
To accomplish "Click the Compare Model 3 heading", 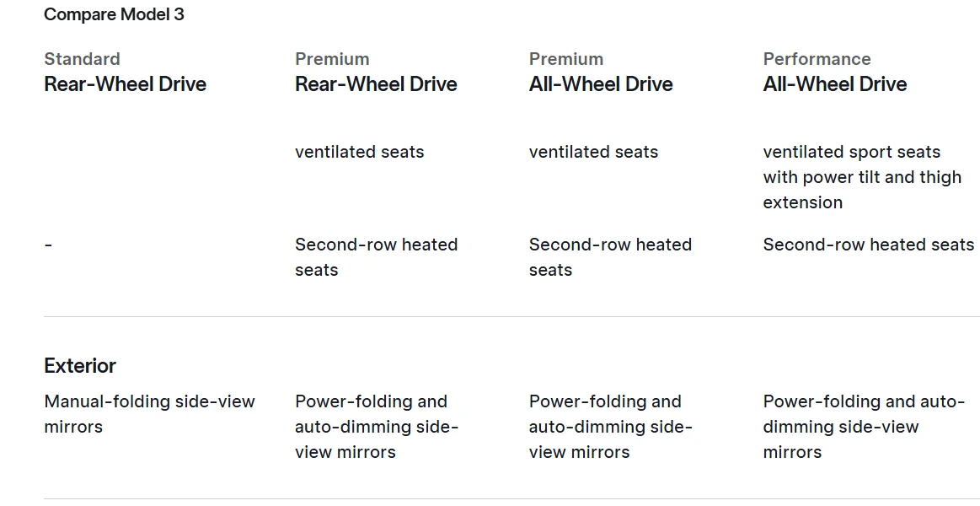I will click(114, 14).
